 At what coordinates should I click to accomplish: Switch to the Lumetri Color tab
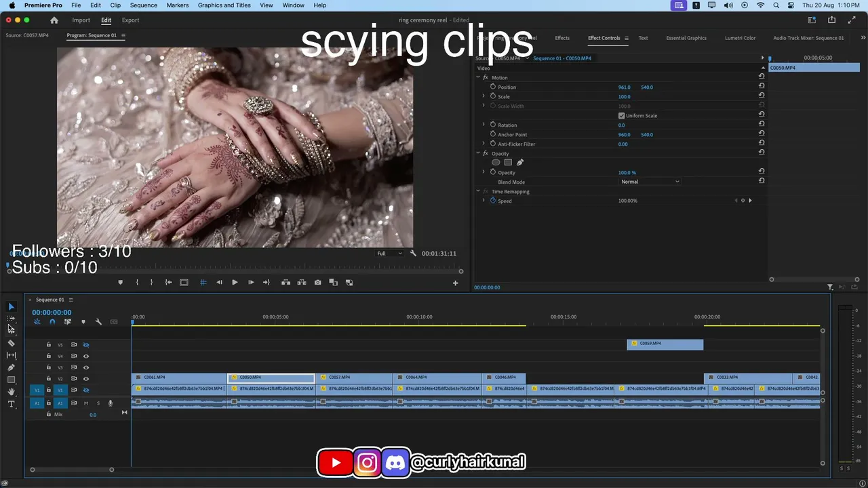click(x=740, y=38)
